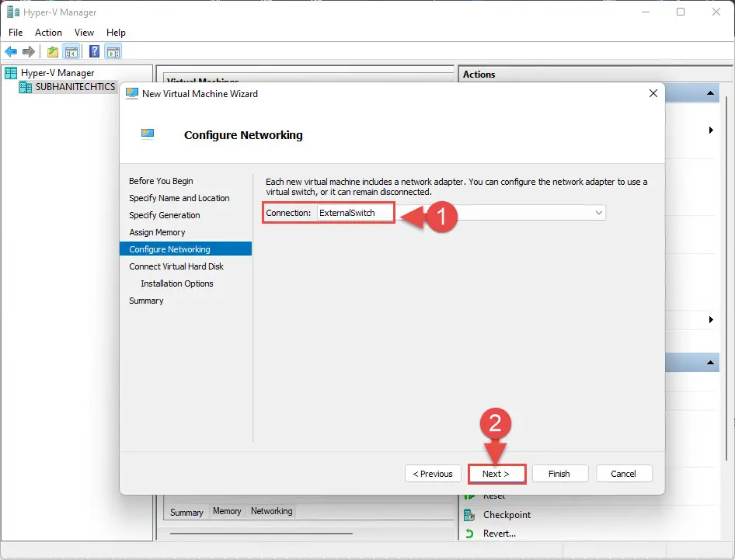Expand the lower submenu arrow in Actions pane
The height and width of the screenshot is (560, 735).
pos(711,319)
